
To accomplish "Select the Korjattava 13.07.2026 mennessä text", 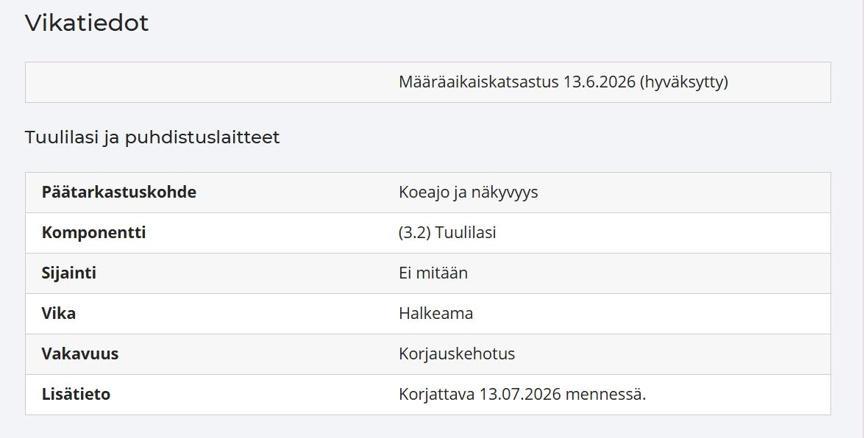I will click(x=522, y=395).
